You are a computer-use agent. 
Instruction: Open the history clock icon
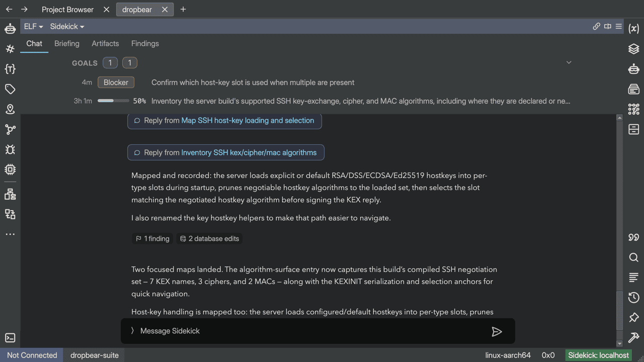click(x=634, y=298)
